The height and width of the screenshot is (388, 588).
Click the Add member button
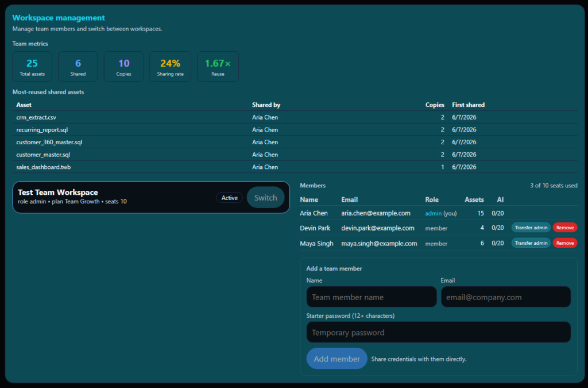point(336,359)
